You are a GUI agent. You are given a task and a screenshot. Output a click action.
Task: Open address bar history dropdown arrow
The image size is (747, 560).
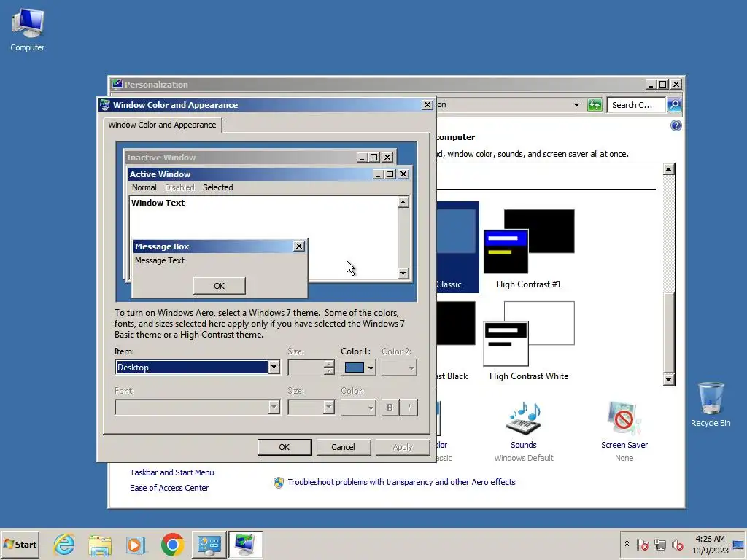tap(576, 105)
